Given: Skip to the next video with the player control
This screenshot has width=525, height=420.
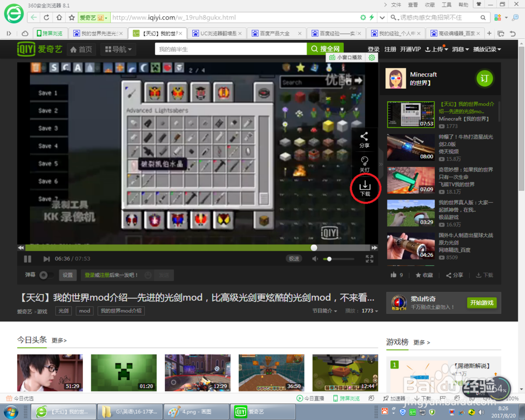Looking at the screenshot, I should (47, 258).
